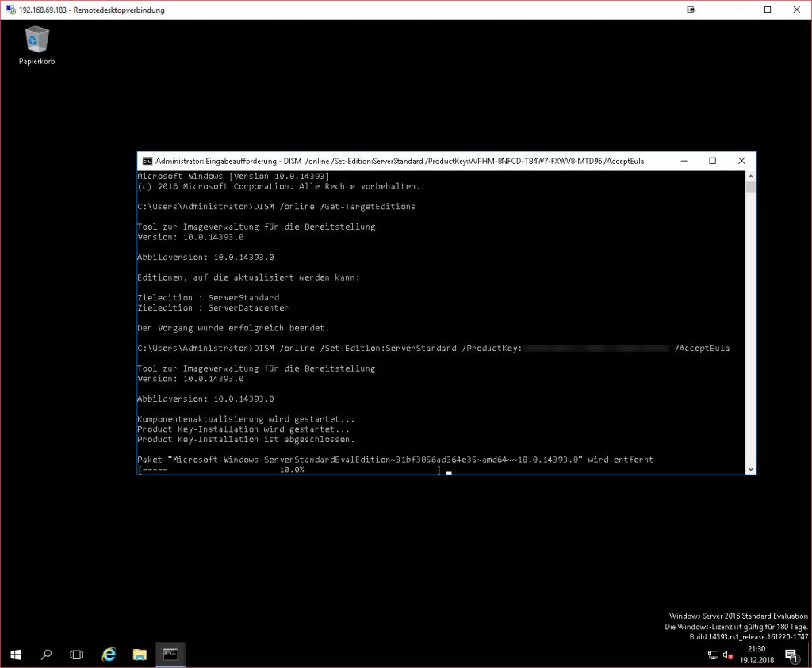Click the cmd icon in the Eingabeaufforderung title bar

(147, 161)
